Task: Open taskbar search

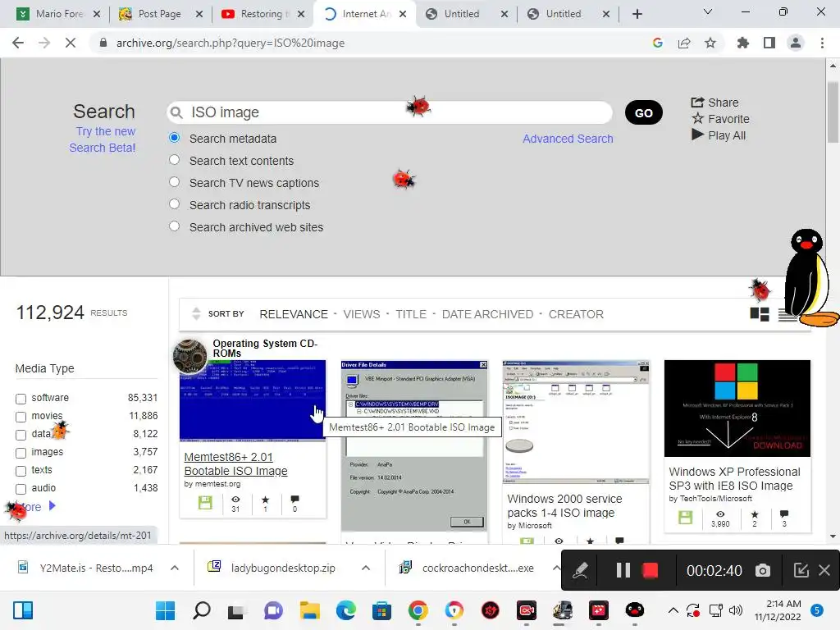Action: [202, 610]
